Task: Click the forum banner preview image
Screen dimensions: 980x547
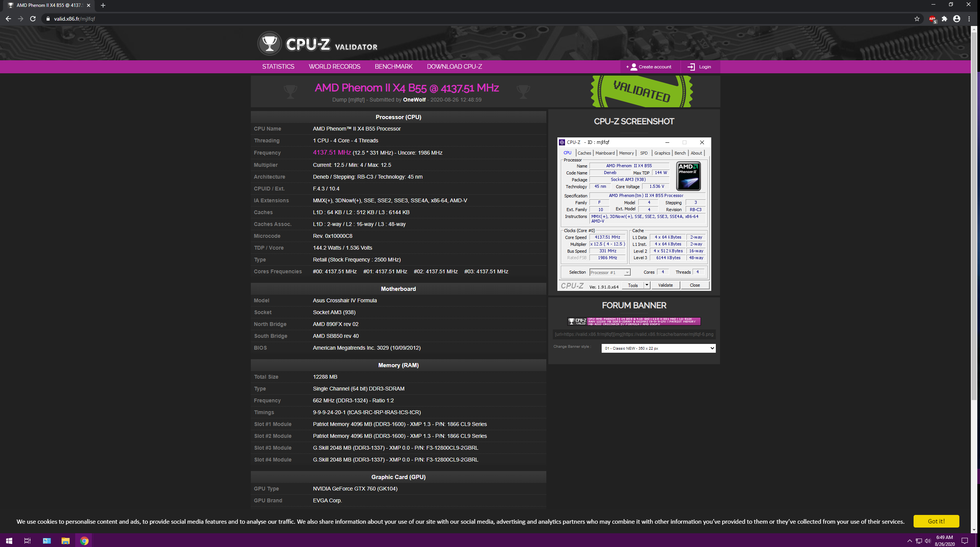Action: pos(634,321)
